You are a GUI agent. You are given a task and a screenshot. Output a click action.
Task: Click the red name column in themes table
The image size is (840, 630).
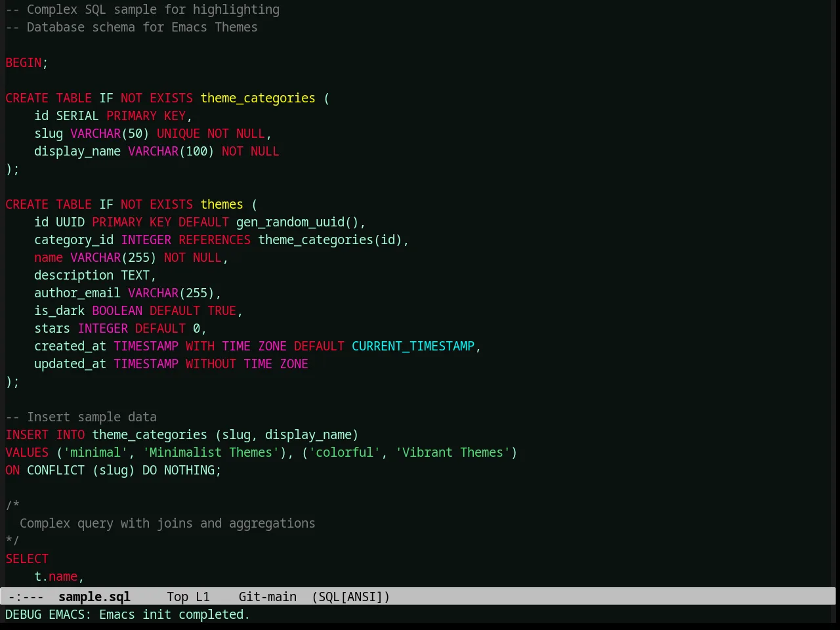[x=49, y=257]
